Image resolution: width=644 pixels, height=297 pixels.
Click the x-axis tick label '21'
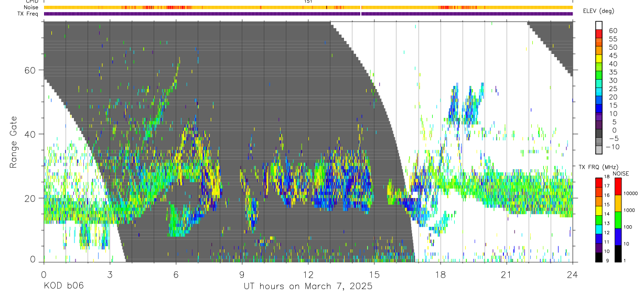[x=507, y=274]
